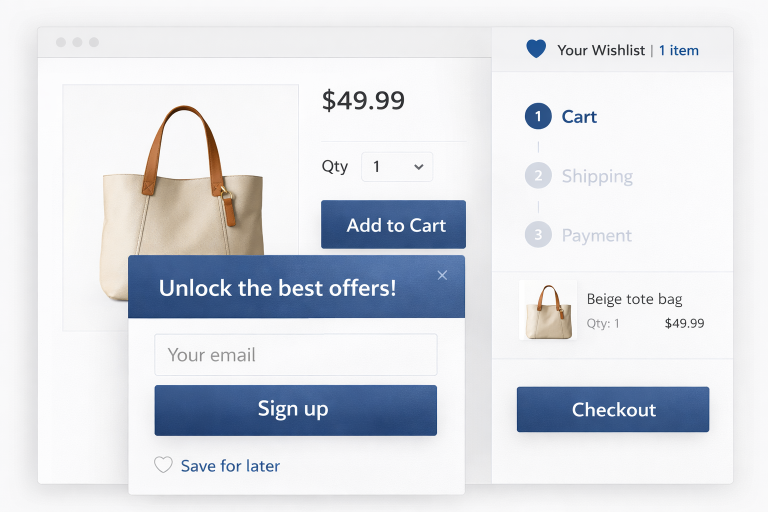Select the Cart step label
The width and height of the screenshot is (768, 512).
click(x=579, y=117)
